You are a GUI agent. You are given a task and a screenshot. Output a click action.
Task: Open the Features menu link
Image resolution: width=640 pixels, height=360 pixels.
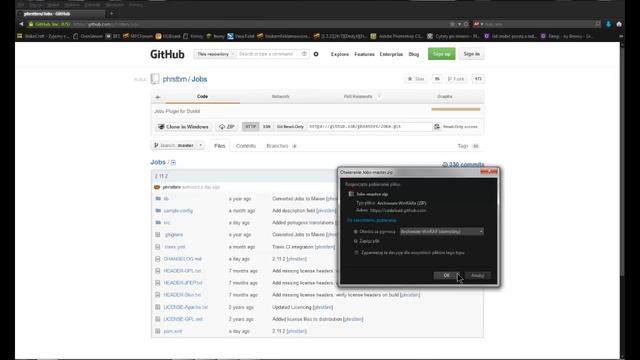364,54
